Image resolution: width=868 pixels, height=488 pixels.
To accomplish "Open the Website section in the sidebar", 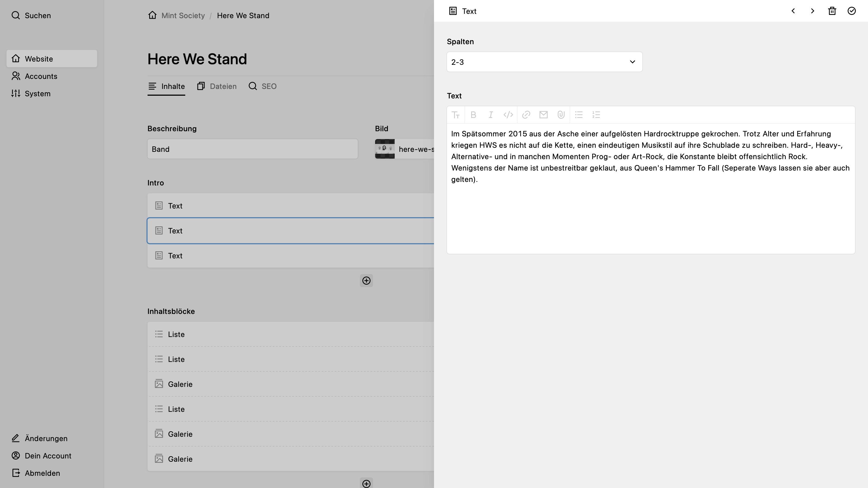I will tap(52, 59).
